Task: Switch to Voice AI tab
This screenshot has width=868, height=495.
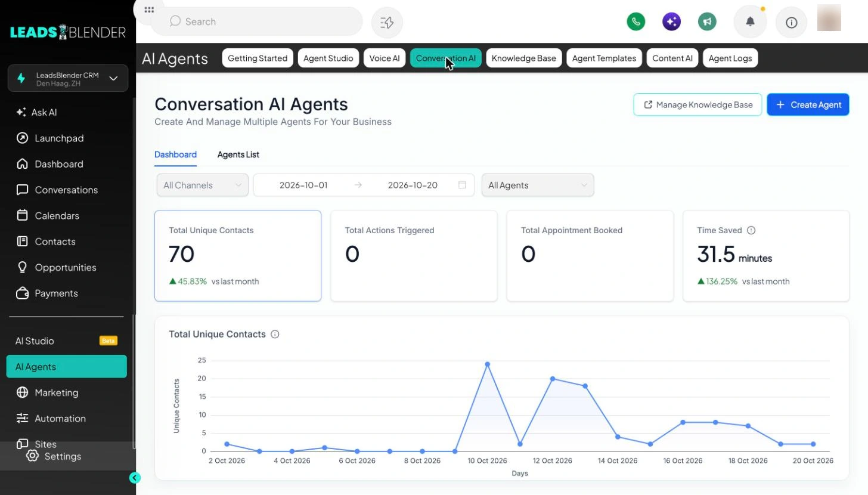Action: pos(385,58)
